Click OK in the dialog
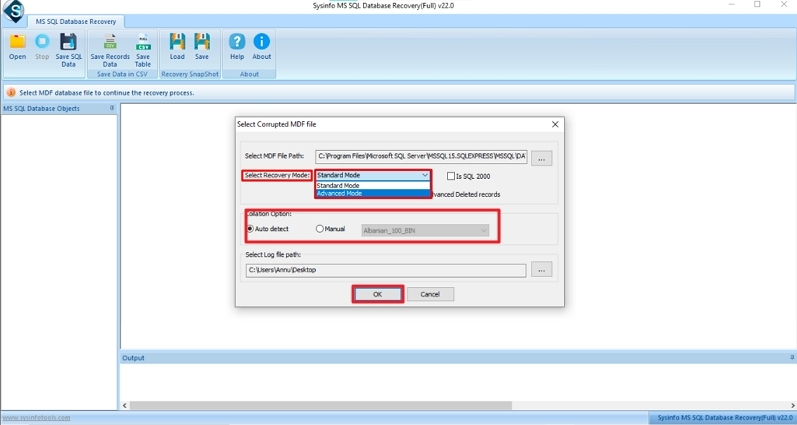Screen dimensions: 797x425 pyautogui.click(x=377, y=294)
